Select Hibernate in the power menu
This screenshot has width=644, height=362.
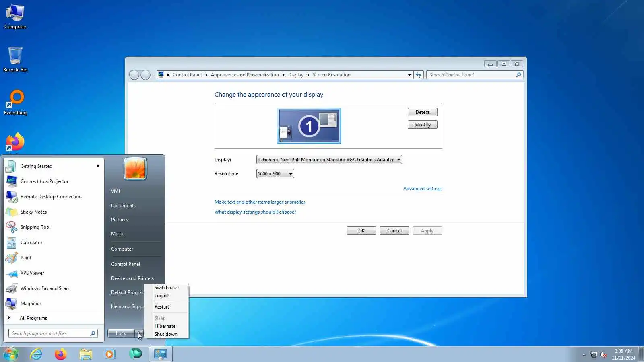coord(165,326)
